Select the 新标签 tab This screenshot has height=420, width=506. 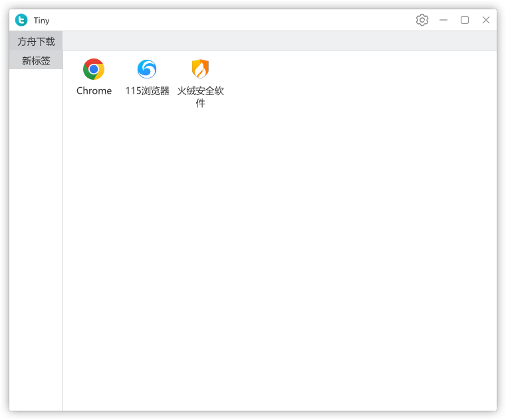click(36, 60)
